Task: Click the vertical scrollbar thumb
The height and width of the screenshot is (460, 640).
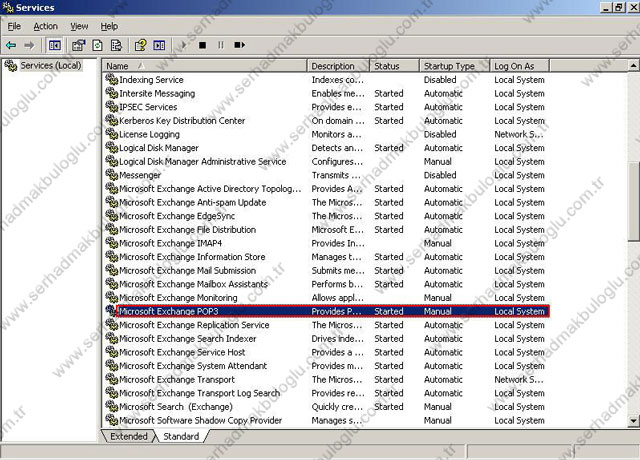Action: click(633, 201)
